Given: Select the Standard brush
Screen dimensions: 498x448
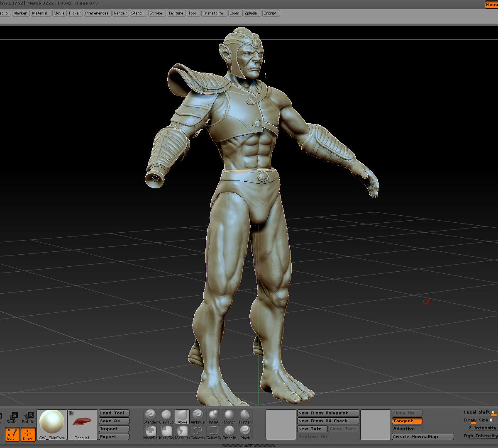Looking at the screenshot, I should 151,416.
